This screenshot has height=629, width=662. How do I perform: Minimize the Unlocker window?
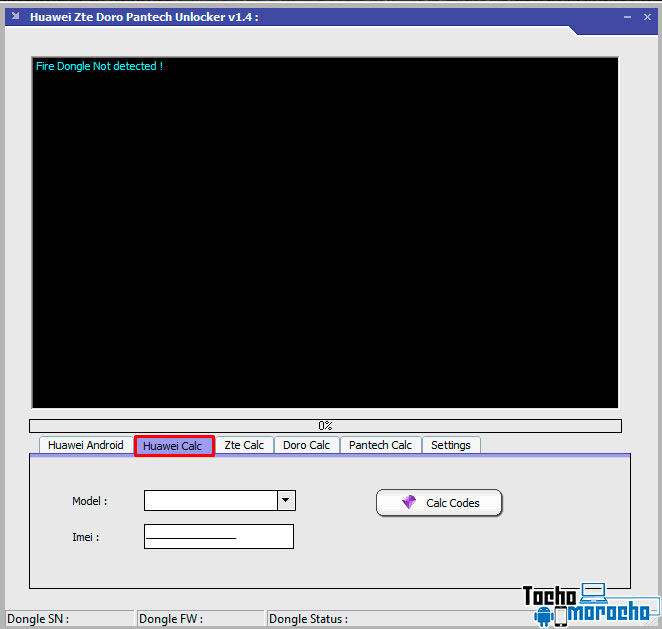[627, 17]
